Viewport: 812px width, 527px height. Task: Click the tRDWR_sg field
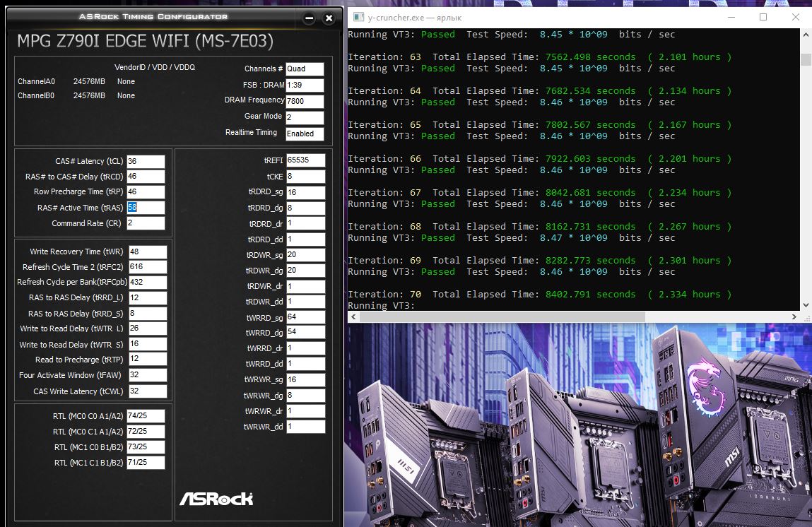pyautogui.click(x=305, y=255)
